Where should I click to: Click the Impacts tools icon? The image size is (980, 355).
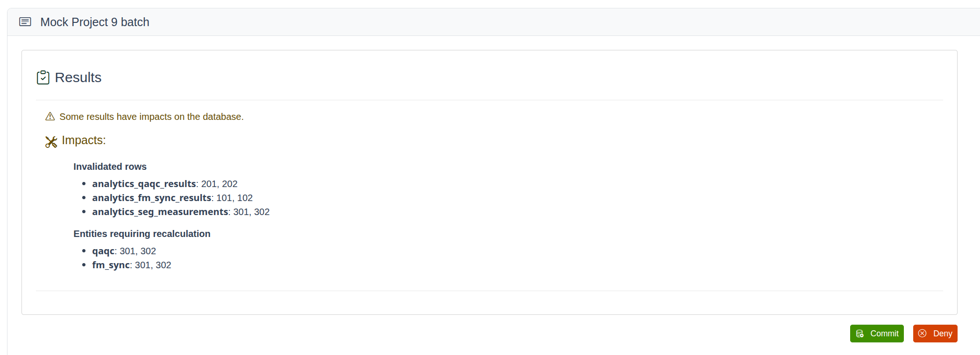(x=51, y=142)
